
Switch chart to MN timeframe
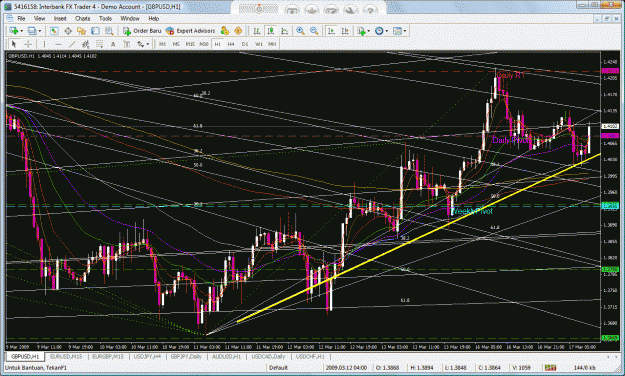272,44
